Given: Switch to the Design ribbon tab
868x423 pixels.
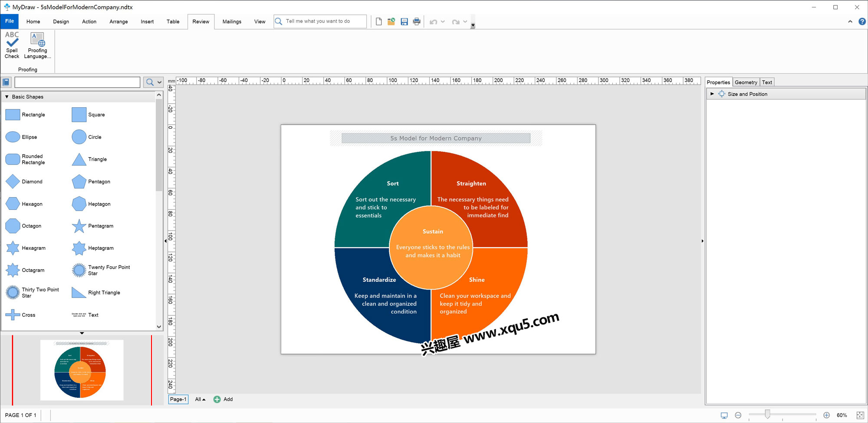Looking at the screenshot, I should click(61, 21).
